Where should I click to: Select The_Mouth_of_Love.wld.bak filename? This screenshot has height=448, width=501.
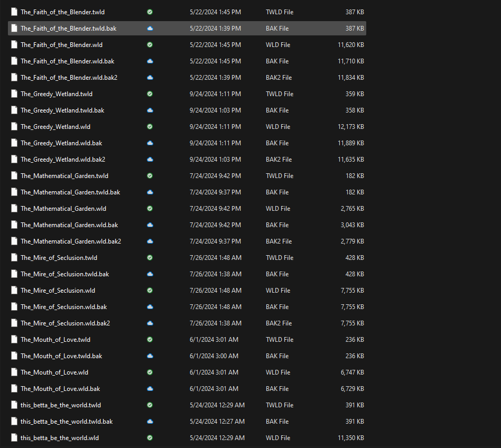tap(60, 389)
